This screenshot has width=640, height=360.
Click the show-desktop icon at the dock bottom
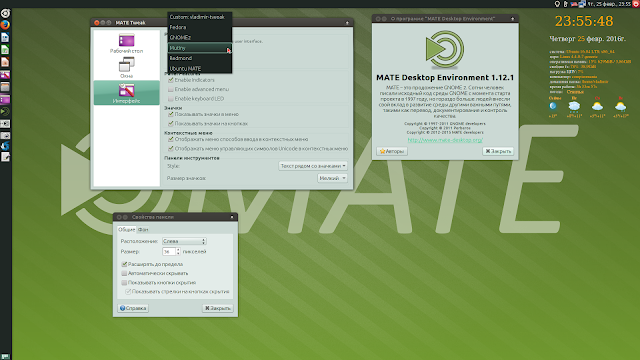point(5,356)
